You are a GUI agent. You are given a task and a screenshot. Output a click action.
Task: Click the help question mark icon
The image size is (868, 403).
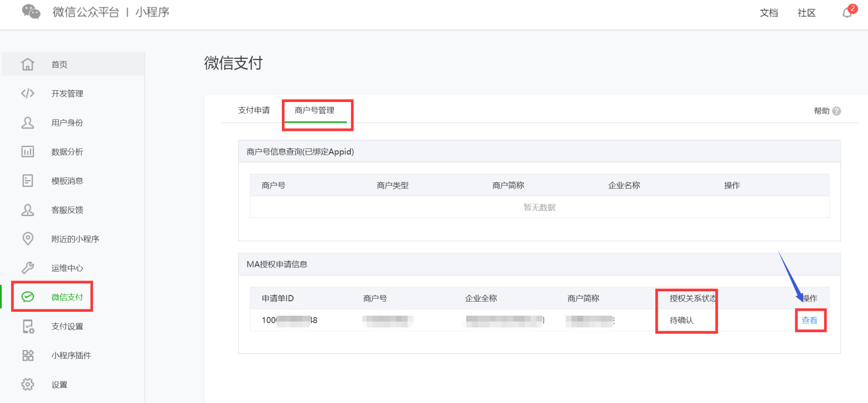837,111
